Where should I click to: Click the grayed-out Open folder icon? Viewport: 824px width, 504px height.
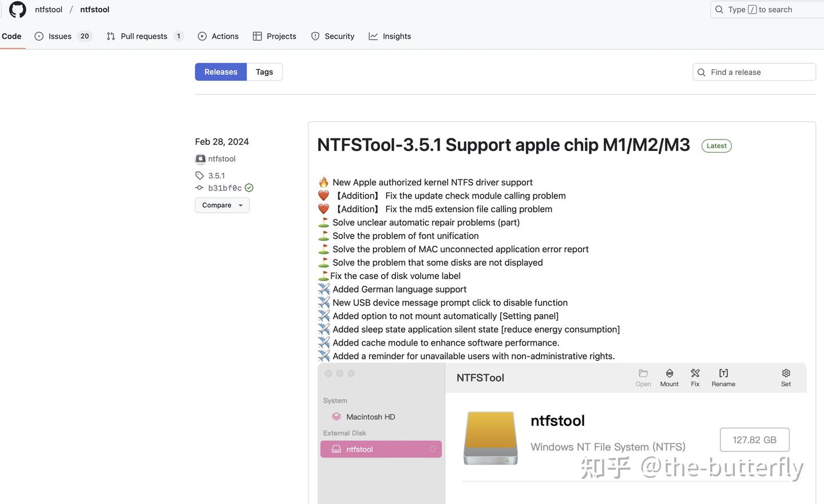pyautogui.click(x=643, y=378)
